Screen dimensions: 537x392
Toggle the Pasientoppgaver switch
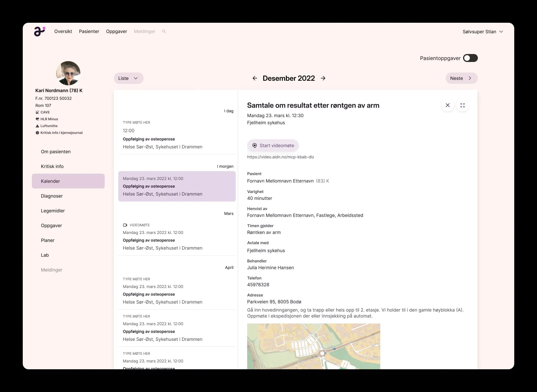click(470, 58)
